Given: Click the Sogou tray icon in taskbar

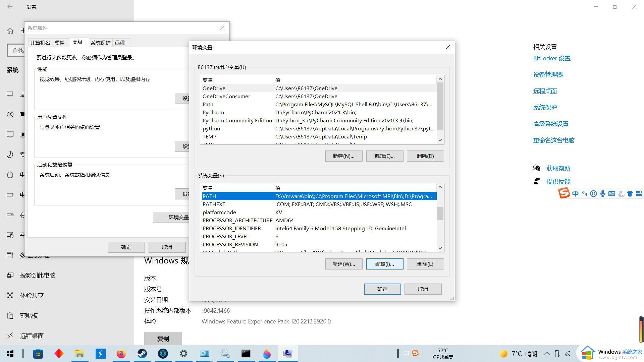Looking at the screenshot, I should (x=415, y=353).
